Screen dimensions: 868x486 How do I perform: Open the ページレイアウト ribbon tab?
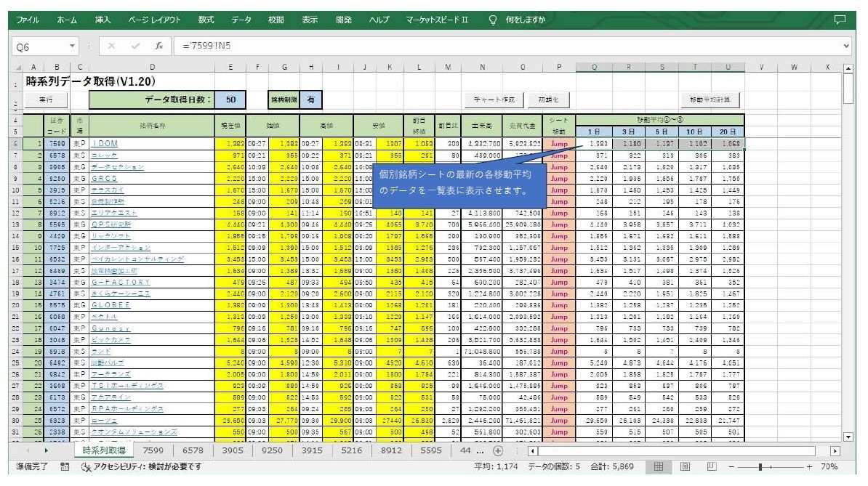[154, 20]
